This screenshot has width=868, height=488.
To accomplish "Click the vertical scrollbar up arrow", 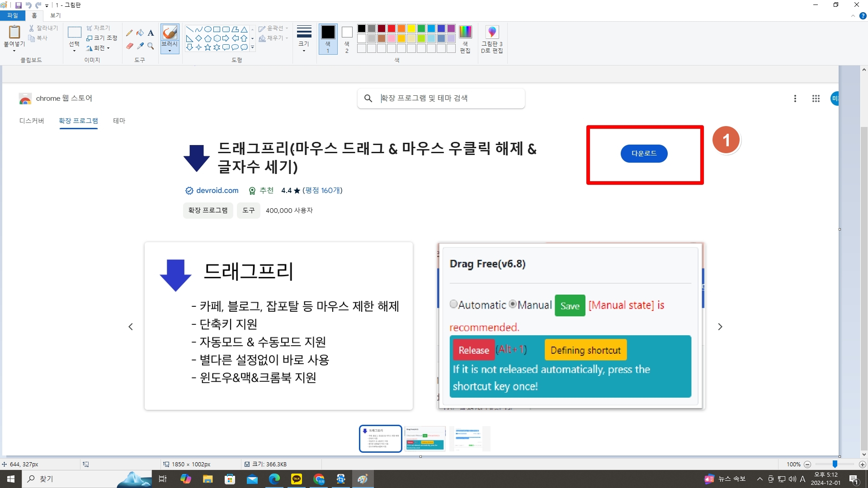I will tap(864, 70).
